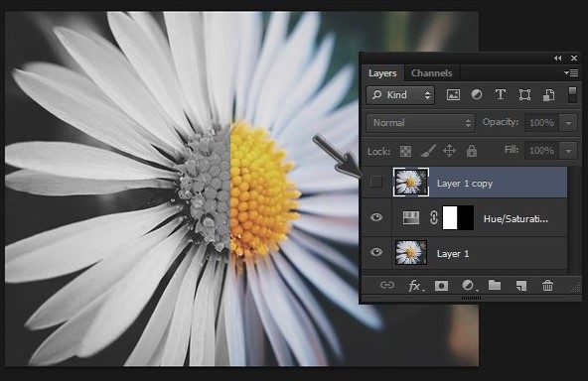Switch to the Channels tab
The height and width of the screenshot is (381, 588).
(432, 73)
